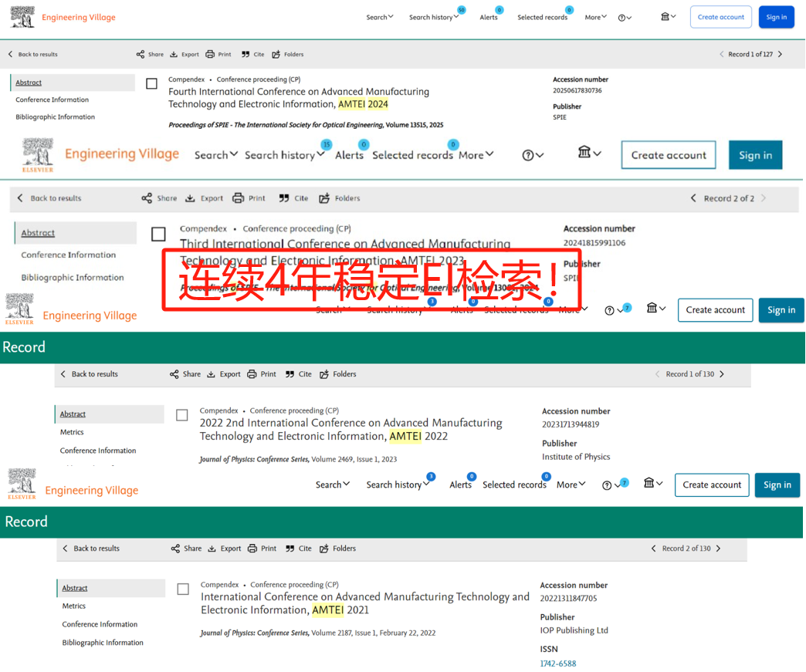The width and height of the screenshot is (806, 672).
Task: Open Alerts in header above AMTEI 2021 record
Action: tap(461, 485)
